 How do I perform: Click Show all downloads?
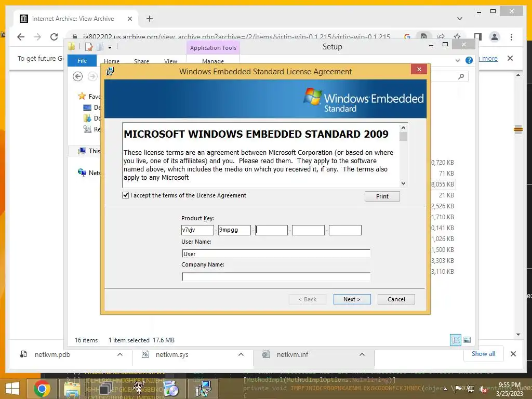pos(484,354)
